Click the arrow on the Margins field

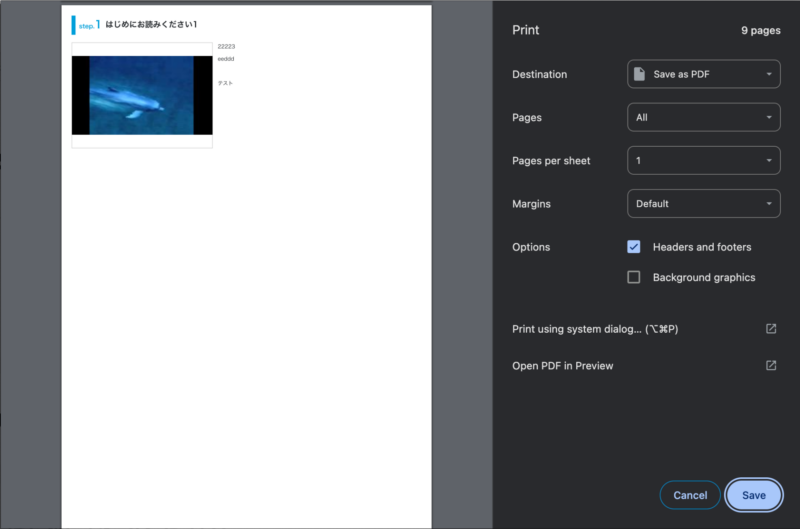[768, 204]
